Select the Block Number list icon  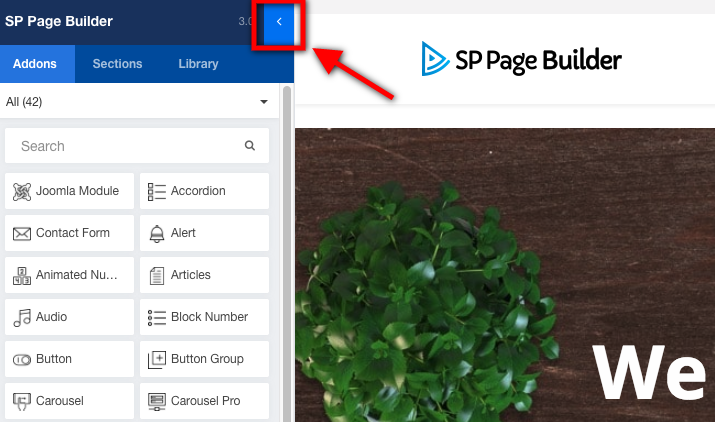(156, 318)
